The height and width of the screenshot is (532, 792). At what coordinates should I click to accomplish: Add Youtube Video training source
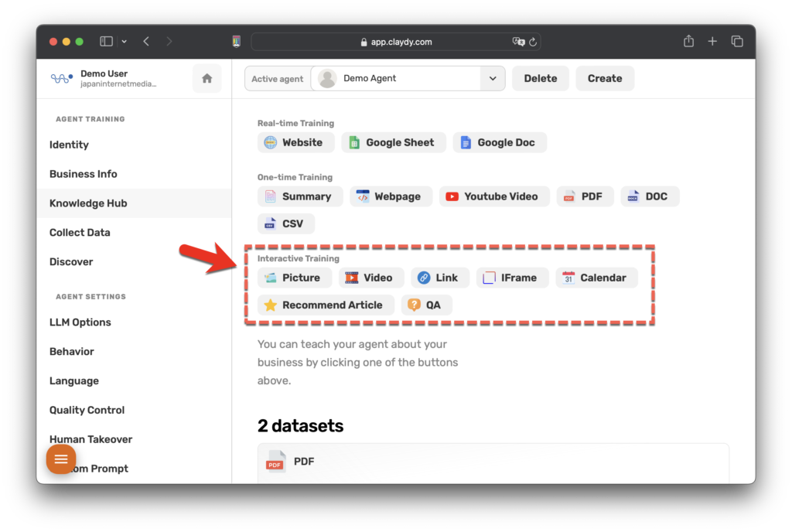[x=493, y=196]
